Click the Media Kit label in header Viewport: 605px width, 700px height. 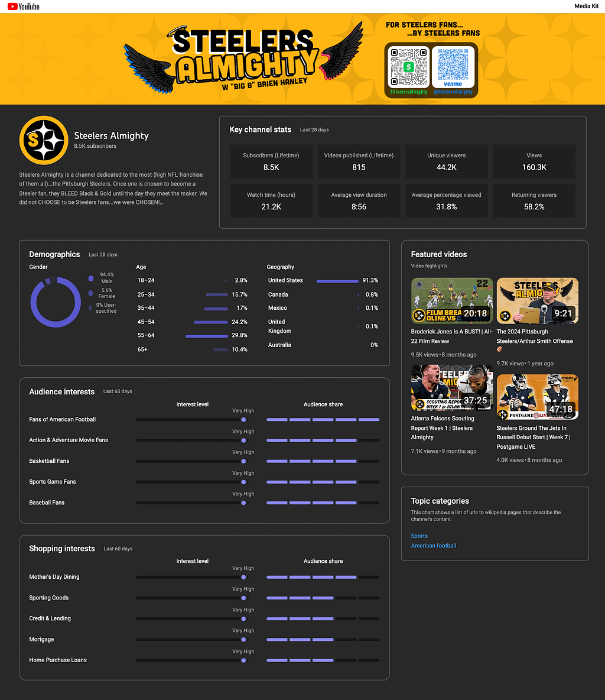point(586,7)
